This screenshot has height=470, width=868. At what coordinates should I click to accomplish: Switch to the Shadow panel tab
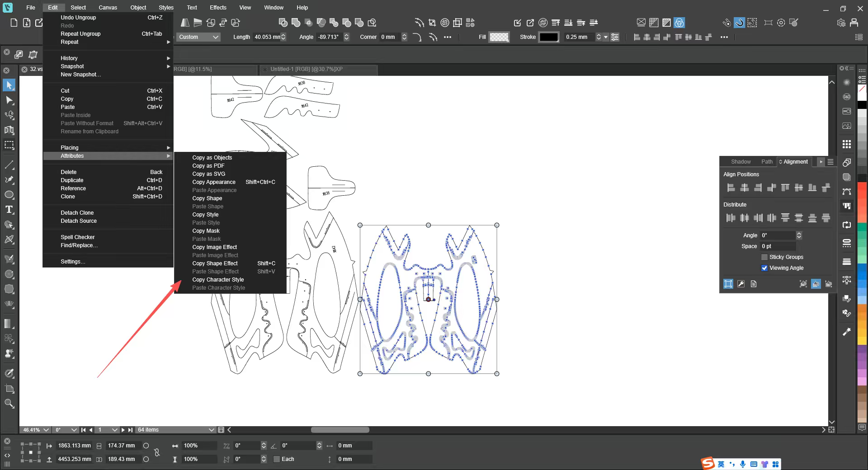(x=741, y=162)
